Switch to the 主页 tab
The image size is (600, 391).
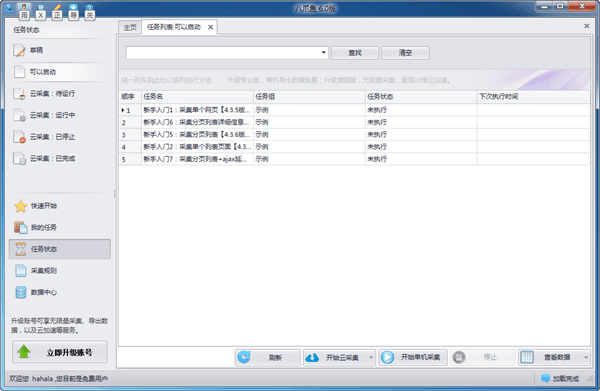pos(130,28)
